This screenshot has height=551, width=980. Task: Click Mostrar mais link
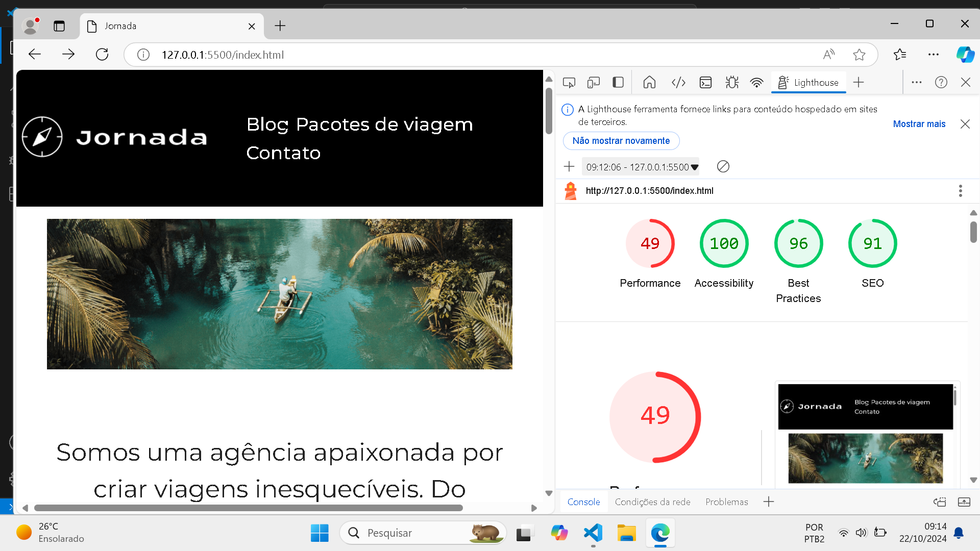tap(919, 124)
